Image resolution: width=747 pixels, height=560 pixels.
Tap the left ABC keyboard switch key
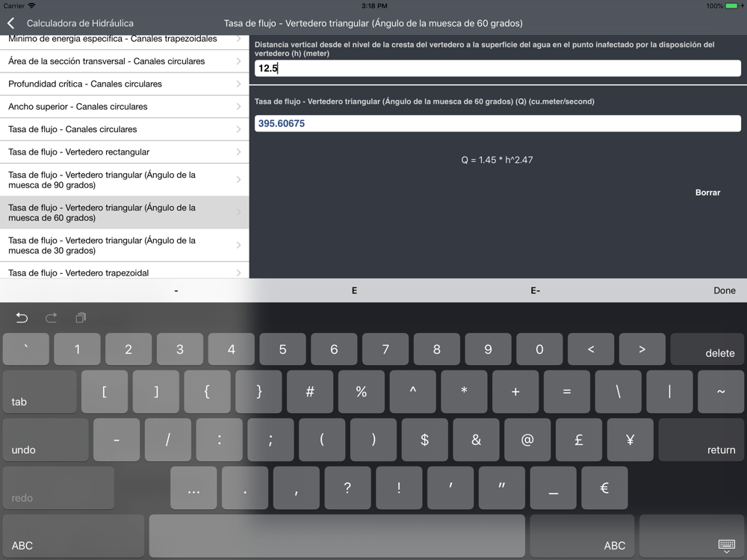[x=73, y=535]
